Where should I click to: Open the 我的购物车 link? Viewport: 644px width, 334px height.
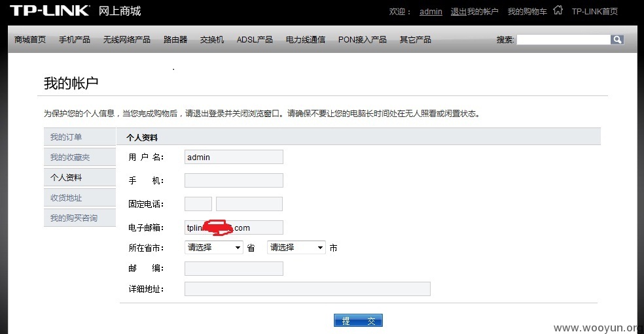pos(528,12)
